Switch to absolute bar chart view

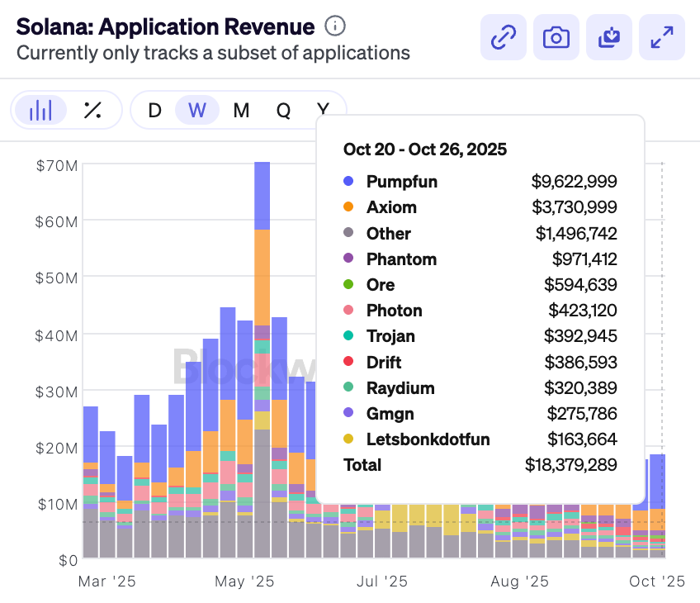coord(40,110)
